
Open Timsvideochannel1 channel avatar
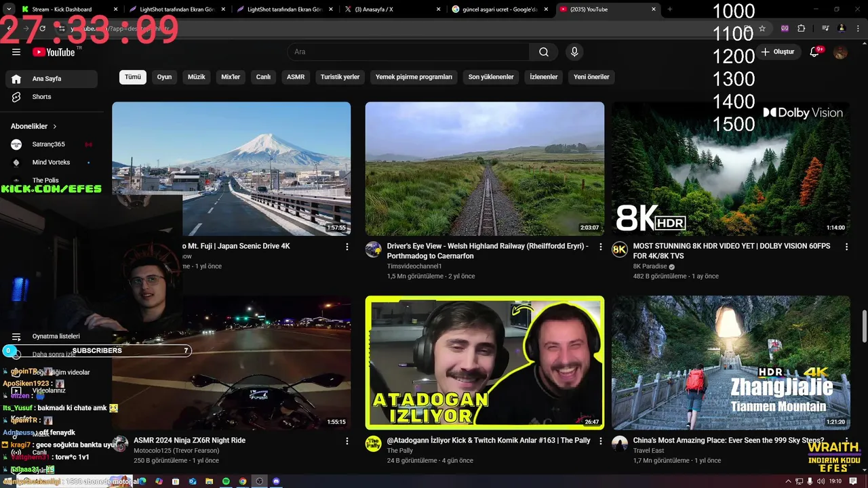coord(374,249)
